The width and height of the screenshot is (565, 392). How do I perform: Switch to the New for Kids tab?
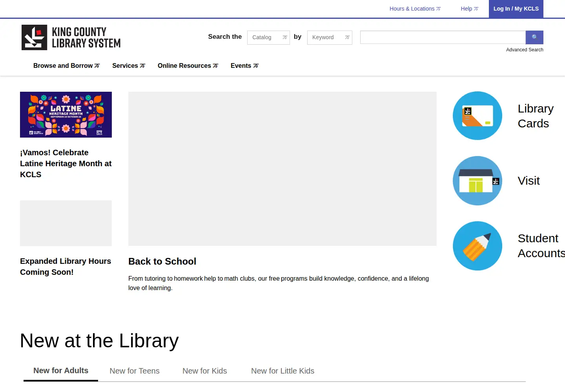tap(205, 371)
